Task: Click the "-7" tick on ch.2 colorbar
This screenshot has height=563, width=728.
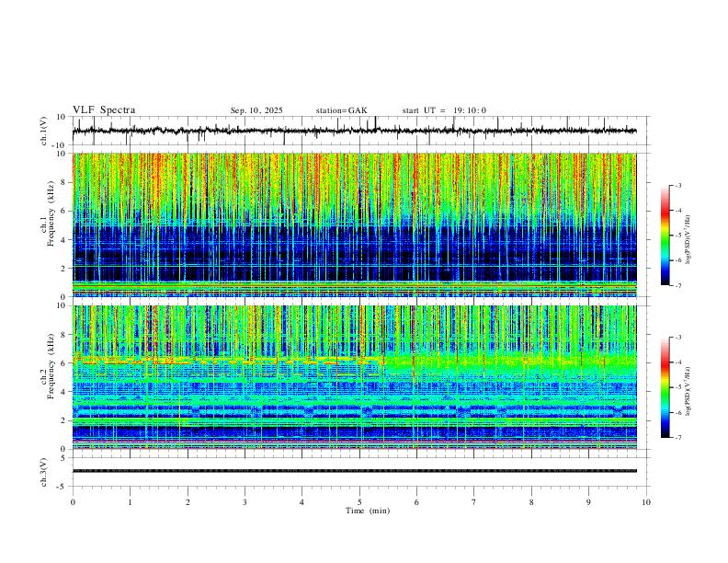Action: 678,438
